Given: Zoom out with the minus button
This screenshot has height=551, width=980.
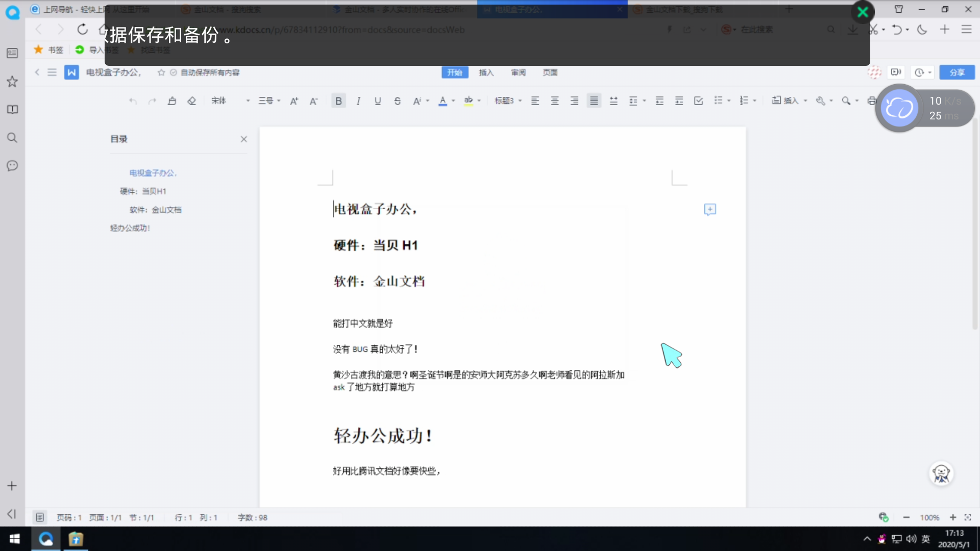Looking at the screenshot, I should point(906,517).
